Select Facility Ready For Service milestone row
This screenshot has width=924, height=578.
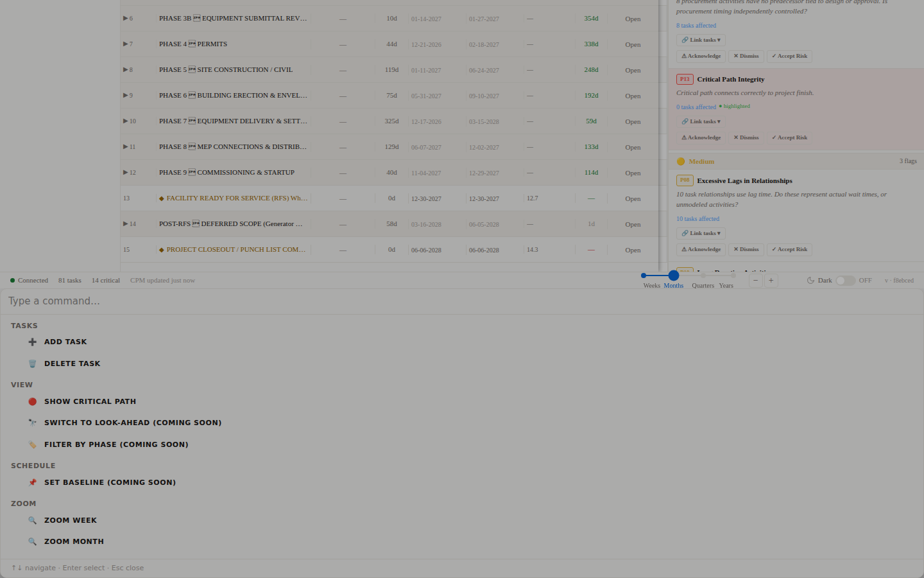[389, 198]
